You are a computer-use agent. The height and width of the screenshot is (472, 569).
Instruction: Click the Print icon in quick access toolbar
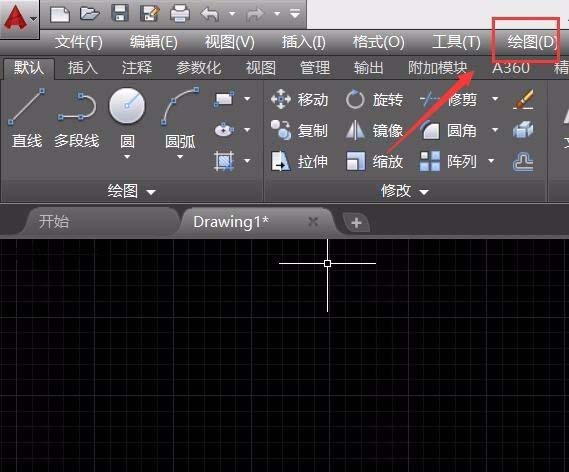click(x=180, y=14)
